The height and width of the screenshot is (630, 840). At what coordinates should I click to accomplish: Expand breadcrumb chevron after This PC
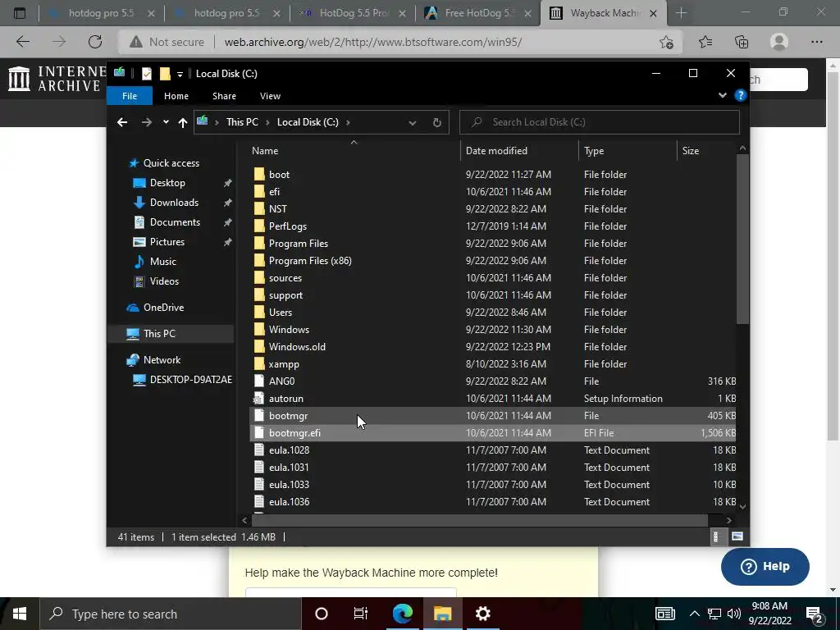tap(268, 122)
